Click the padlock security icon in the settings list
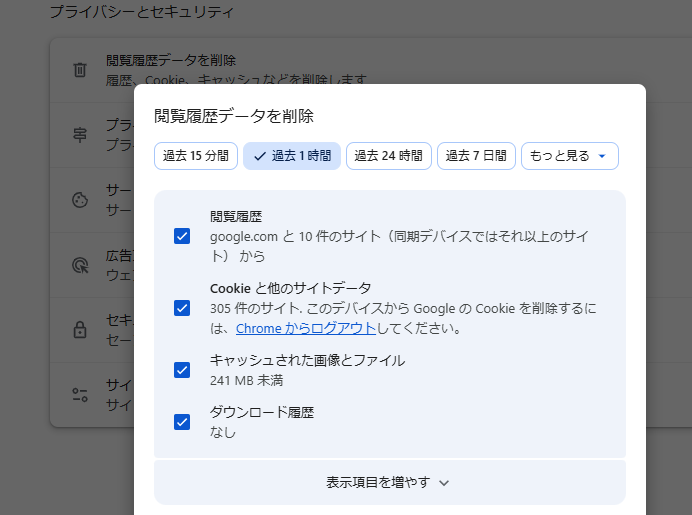Viewport: 692px width, 515px height. pyautogui.click(x=80, y=330)
